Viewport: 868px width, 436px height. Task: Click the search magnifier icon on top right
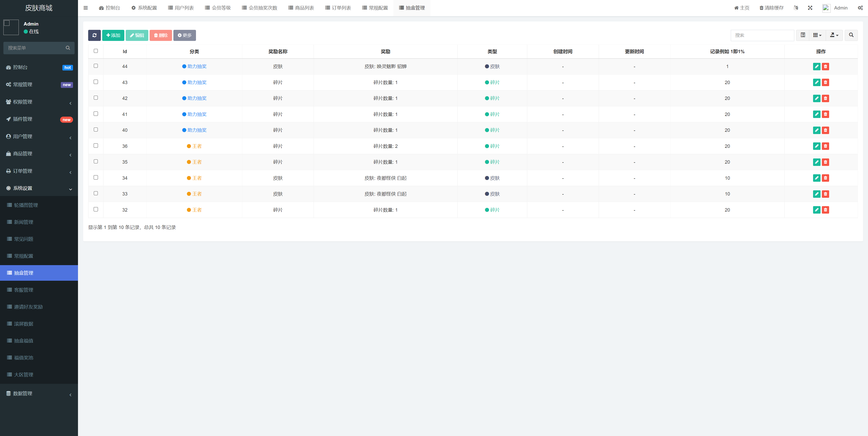tap(851, 35)
